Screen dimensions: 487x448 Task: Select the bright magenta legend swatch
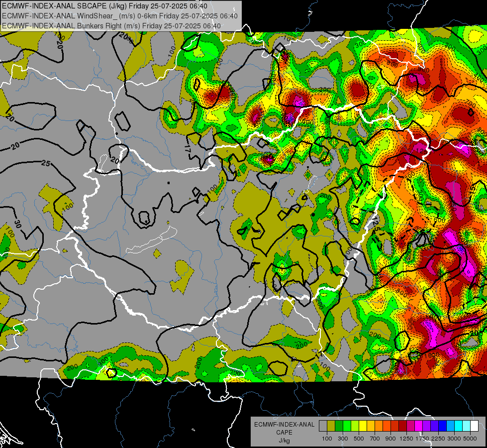coord(419,426)
